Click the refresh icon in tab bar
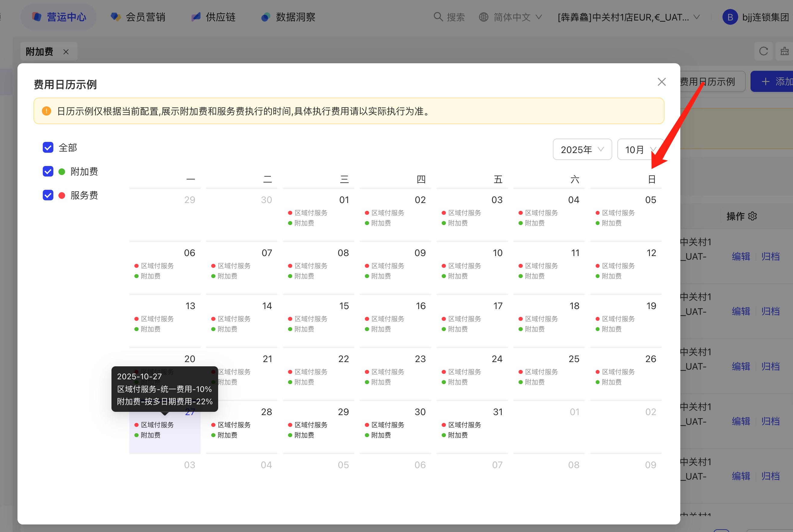The width and height of the screenshot is (793, 532). (763, 51)
